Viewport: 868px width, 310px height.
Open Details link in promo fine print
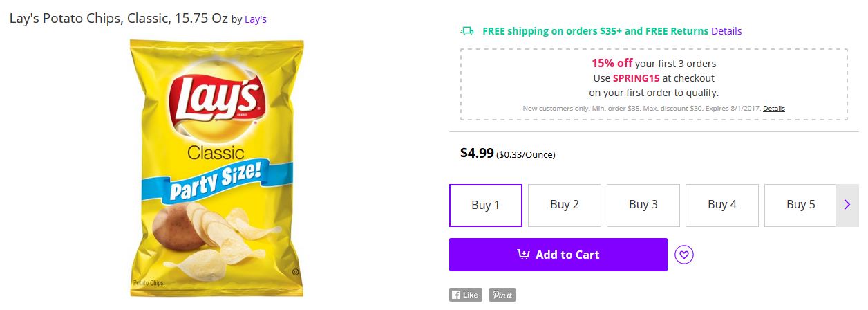(x=774, y=109)
